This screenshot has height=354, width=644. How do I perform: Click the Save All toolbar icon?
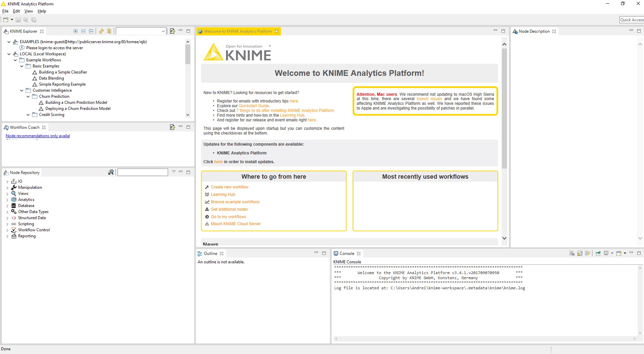(34, 20)
